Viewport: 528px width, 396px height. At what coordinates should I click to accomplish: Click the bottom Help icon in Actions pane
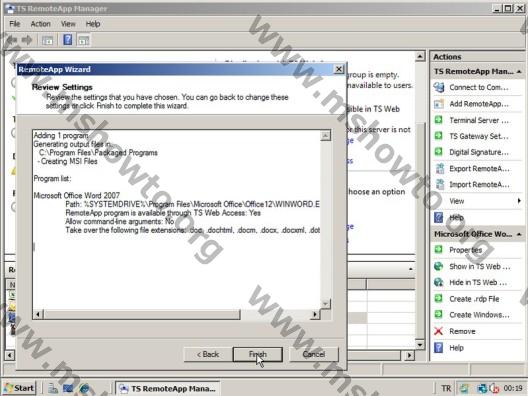(x=438, y=348)
